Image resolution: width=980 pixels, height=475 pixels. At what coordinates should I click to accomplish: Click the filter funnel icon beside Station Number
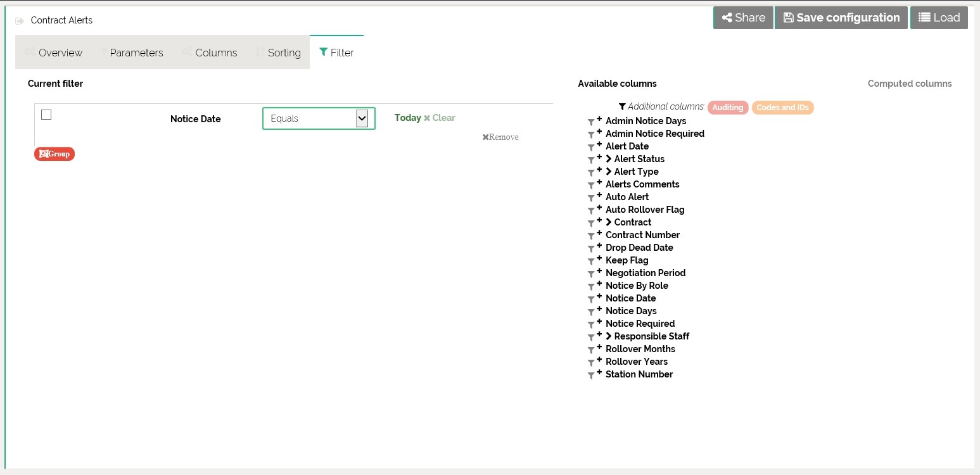pos(590,375)
